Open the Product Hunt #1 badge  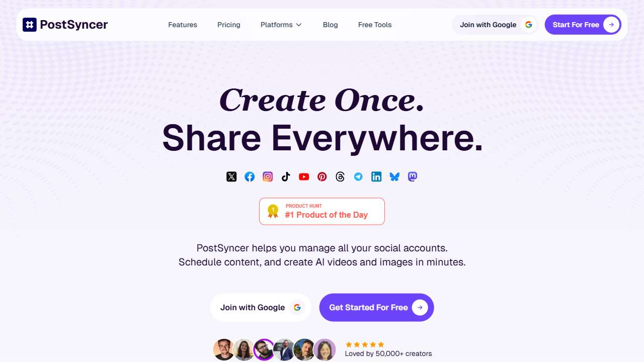point(322,211)
